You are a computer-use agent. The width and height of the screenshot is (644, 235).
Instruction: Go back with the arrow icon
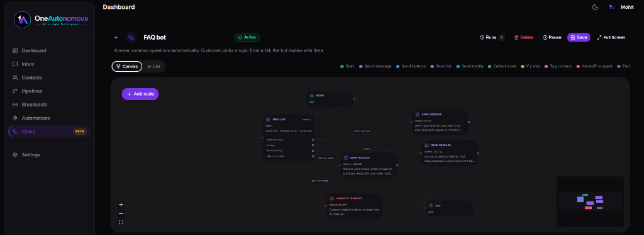[x=116, y=37]
